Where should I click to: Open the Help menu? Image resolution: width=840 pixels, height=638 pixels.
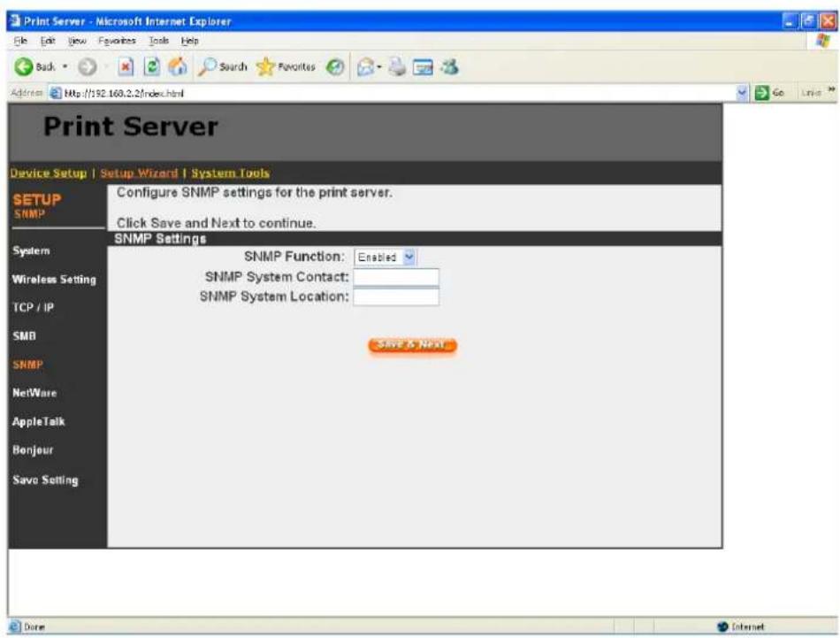click(189, 41)
